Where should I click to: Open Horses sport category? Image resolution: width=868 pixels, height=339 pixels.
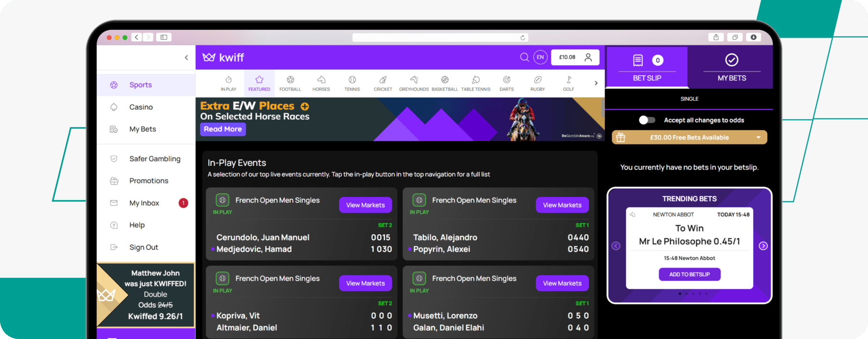click(321, 83)
